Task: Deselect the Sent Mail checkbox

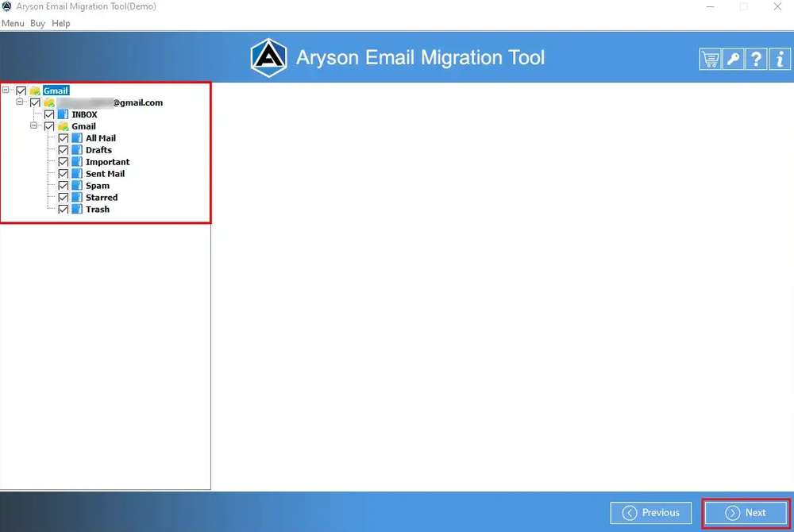Action: (x=64, y=174)
